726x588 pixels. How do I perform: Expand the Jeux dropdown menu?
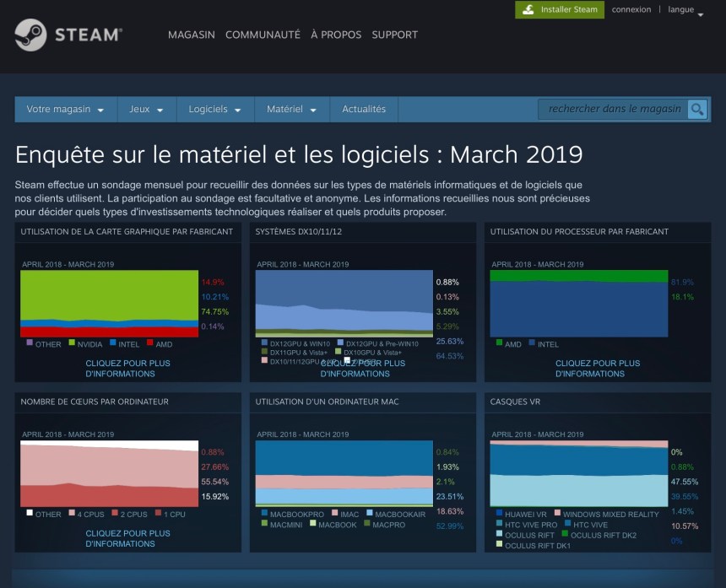145,110
